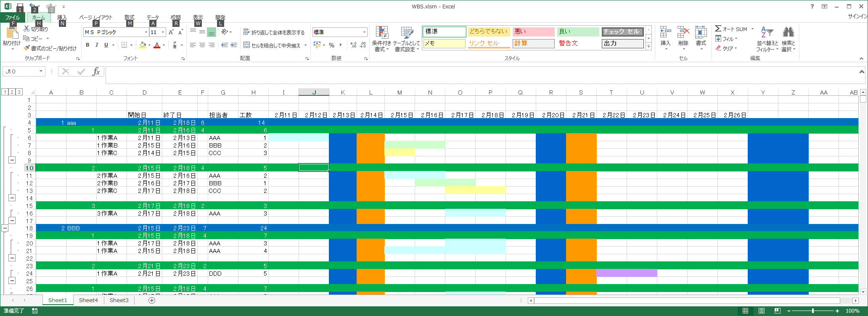This screenshot has width=868, height=316.
Task: Open Find & Select (検索と選択) binoculars
Action: pyautogui.click(x=788, y=39)
